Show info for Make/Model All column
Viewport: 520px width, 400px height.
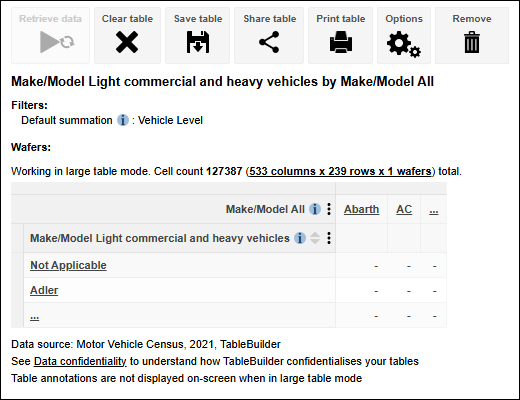pos(315,209)
